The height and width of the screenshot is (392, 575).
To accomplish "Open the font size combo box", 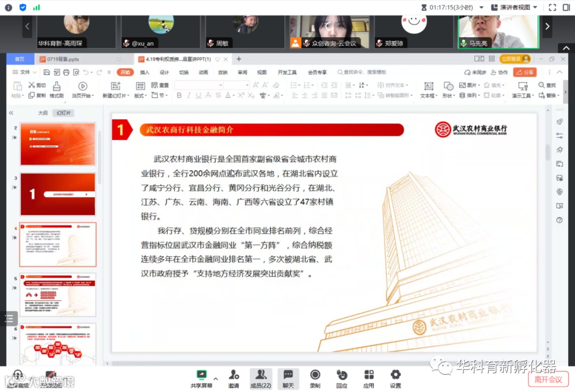I will [x=237, y=85].
